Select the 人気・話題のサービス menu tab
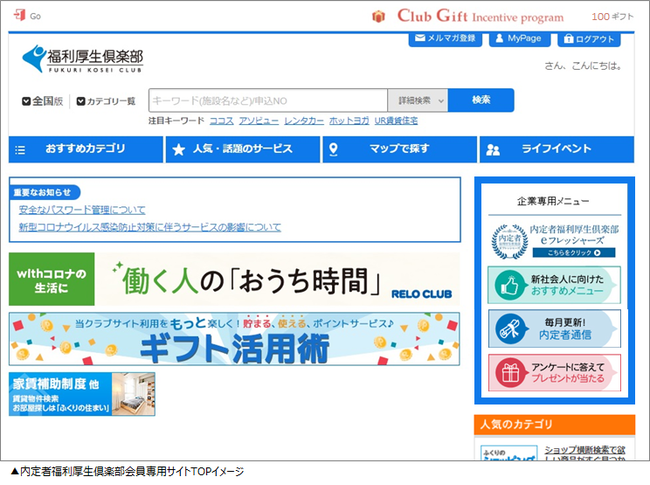650x485 pixels. click(x=243, y=149)
